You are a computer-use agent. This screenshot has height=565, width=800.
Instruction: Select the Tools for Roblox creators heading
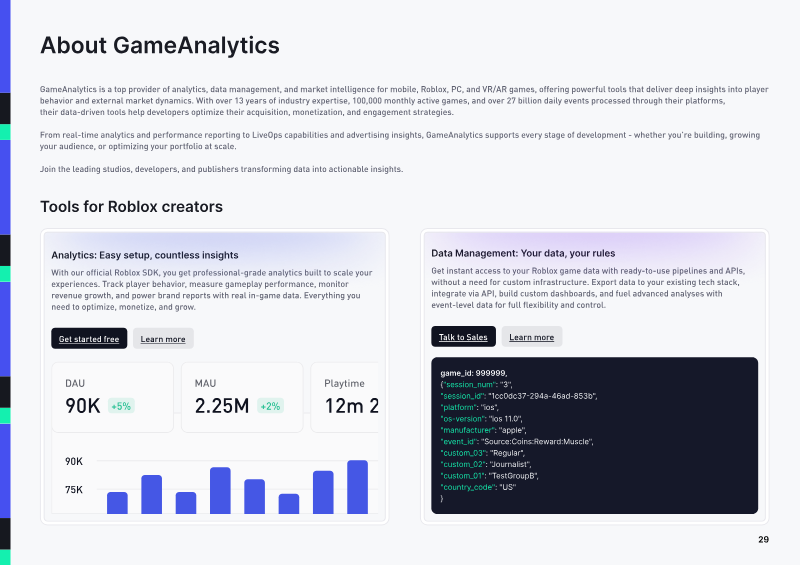pyautogui.click(x=132, y=207)
